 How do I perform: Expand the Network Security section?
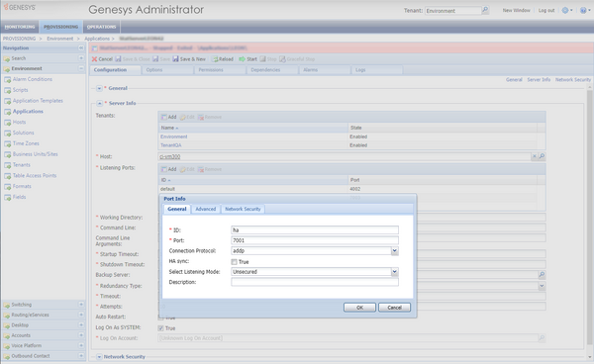click(x=99, y=357)
